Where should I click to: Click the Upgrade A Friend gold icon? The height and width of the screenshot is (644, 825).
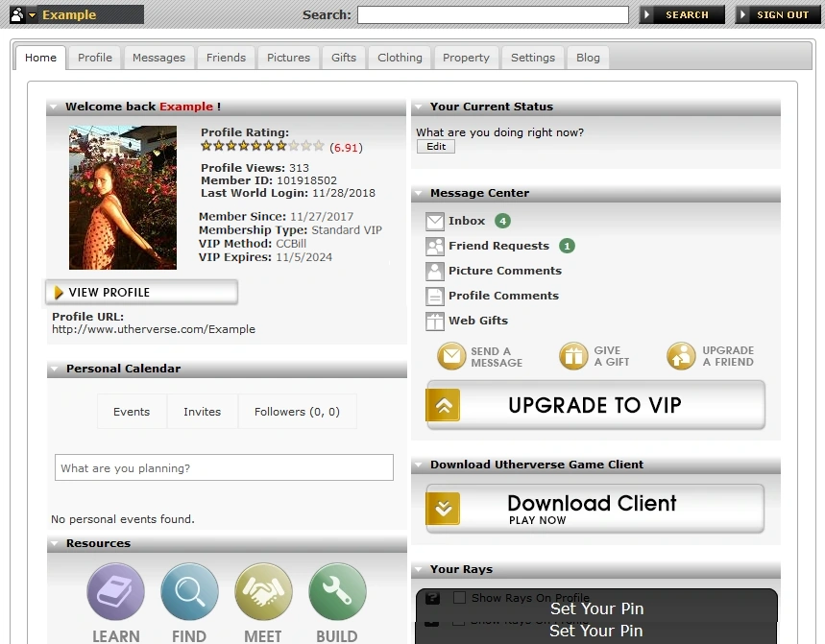point(681,356)
